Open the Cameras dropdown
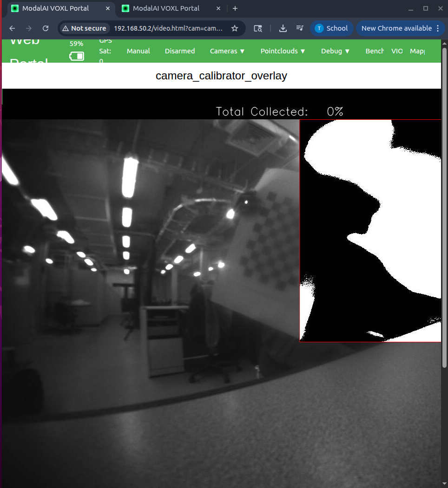This screenshot has width=448, height=488. pos(227,51)
